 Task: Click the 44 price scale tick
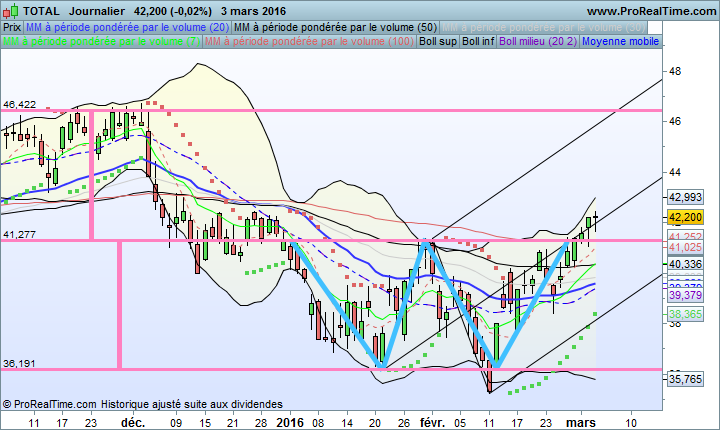click(675, 172)
